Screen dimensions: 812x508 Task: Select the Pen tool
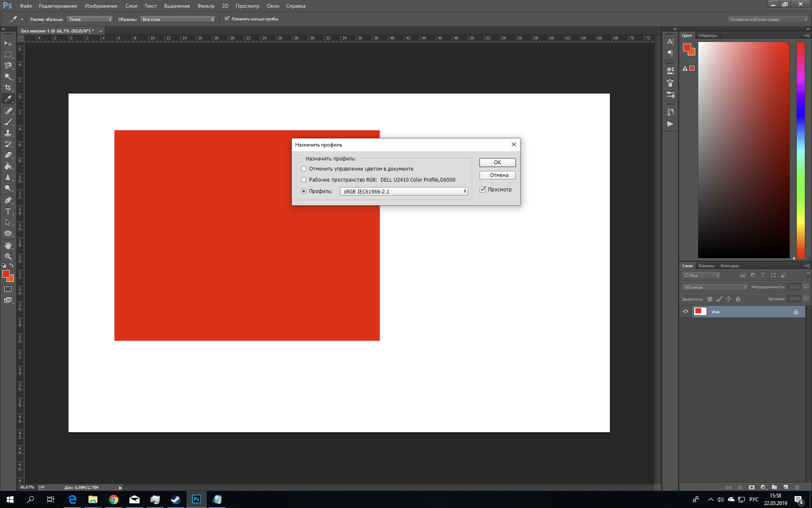(8, 200)
